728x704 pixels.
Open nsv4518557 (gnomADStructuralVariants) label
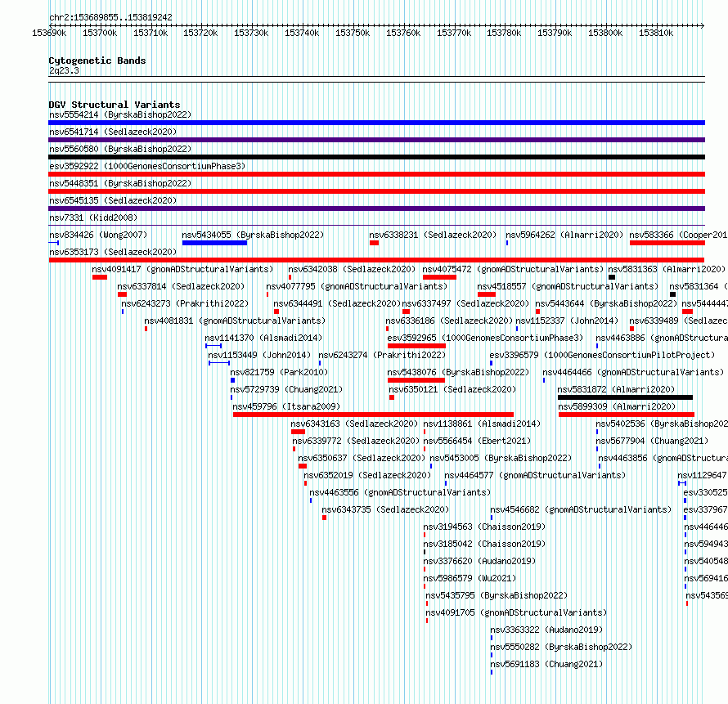click(568, 286)
